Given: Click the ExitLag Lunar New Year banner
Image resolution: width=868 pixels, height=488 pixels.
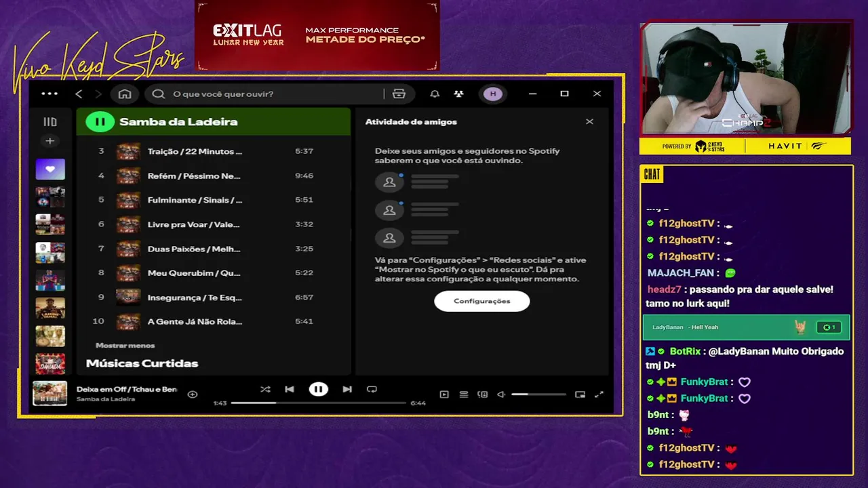Looking at the screenshot, I should click(317, 35).
